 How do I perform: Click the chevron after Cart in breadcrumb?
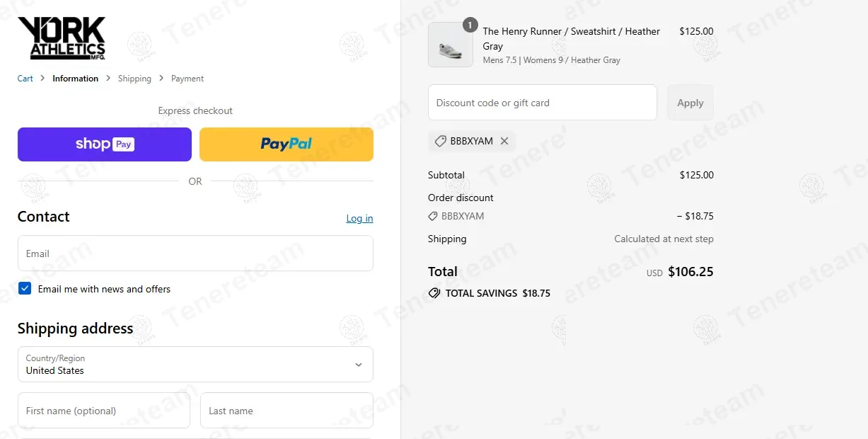(x=42, y=79)
